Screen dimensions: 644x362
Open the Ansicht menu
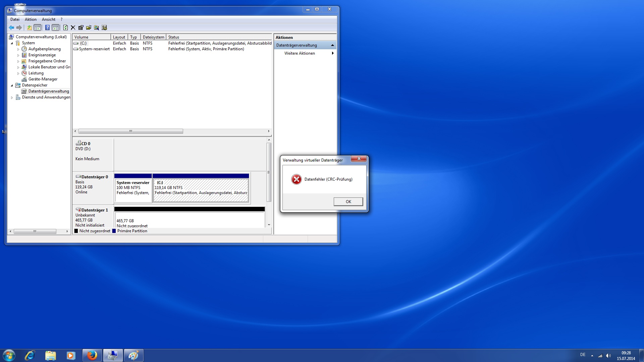(49, 19)
